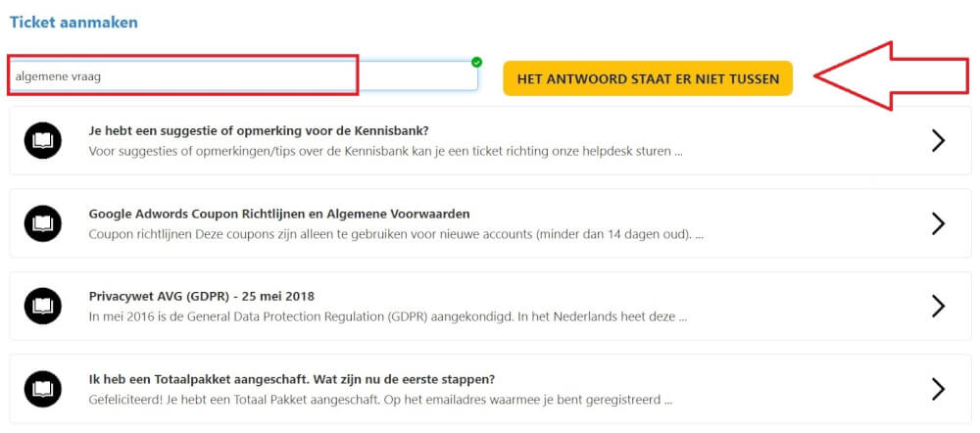Expand chevron of Kennisbank suggestie article

pyautogui.click(x=938, y=141)
